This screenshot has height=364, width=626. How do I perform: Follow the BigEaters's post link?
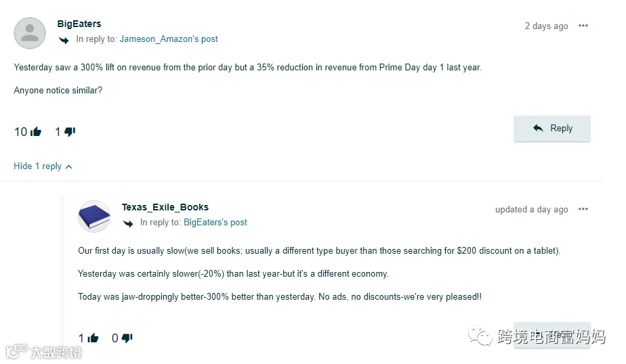[x=215, y=223]
